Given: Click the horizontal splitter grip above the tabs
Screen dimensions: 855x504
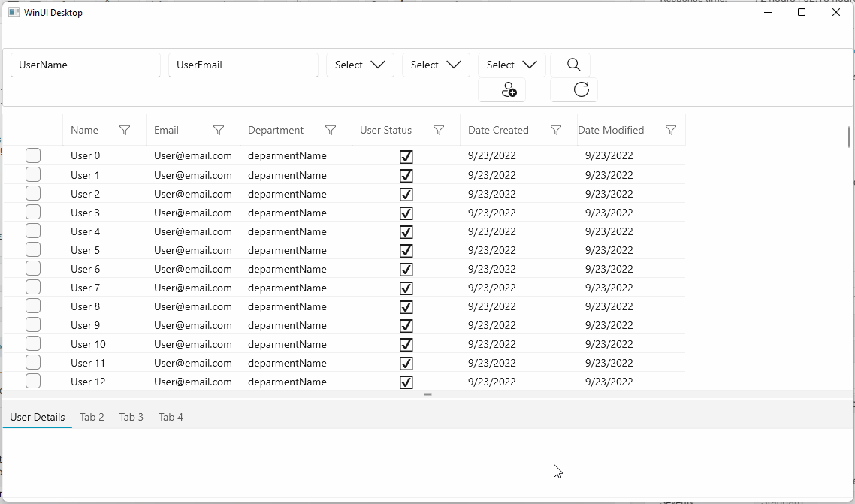Looking at the screenshot, I should click(x=427, y=394).
